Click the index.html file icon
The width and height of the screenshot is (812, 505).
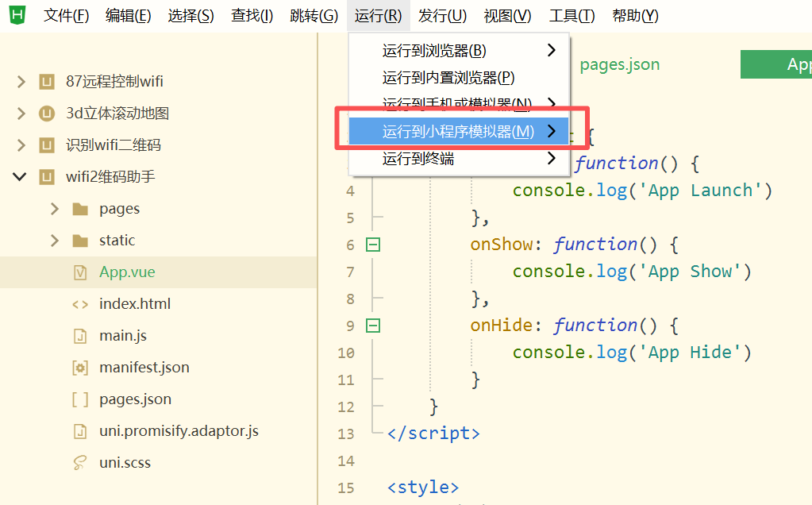(80, 305)
